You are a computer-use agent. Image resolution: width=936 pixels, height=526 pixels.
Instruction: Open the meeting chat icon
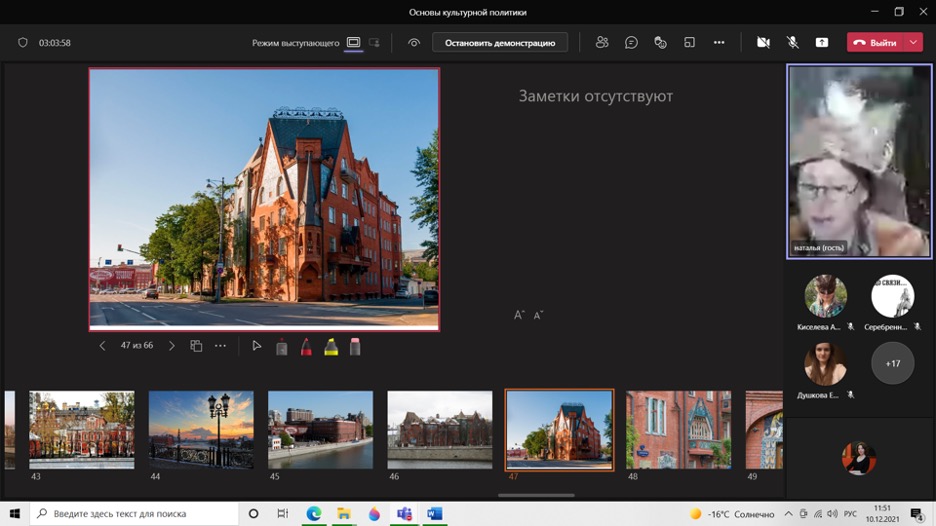coord(631,43)
